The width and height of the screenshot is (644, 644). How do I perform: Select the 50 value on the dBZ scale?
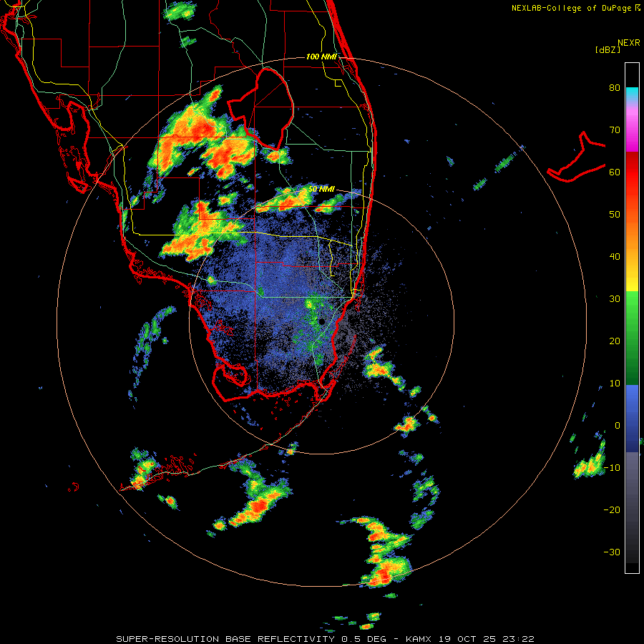(x=615, y=215)
